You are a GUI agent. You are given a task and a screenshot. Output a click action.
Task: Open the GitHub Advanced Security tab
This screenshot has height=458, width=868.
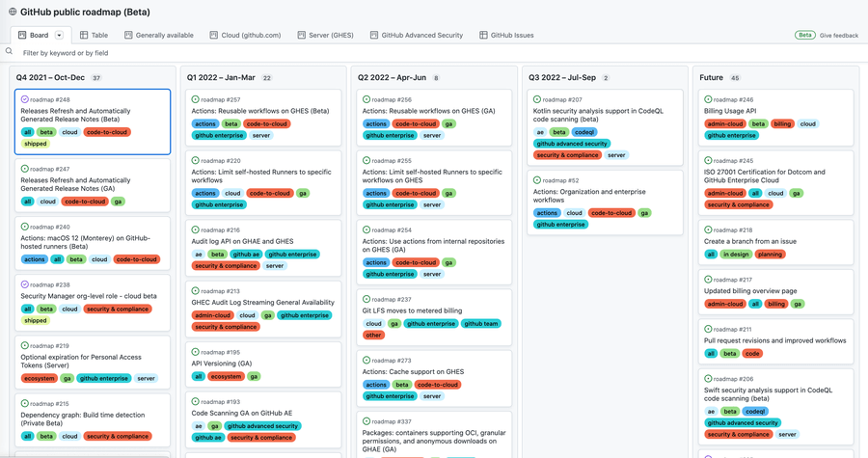(417, 36)
